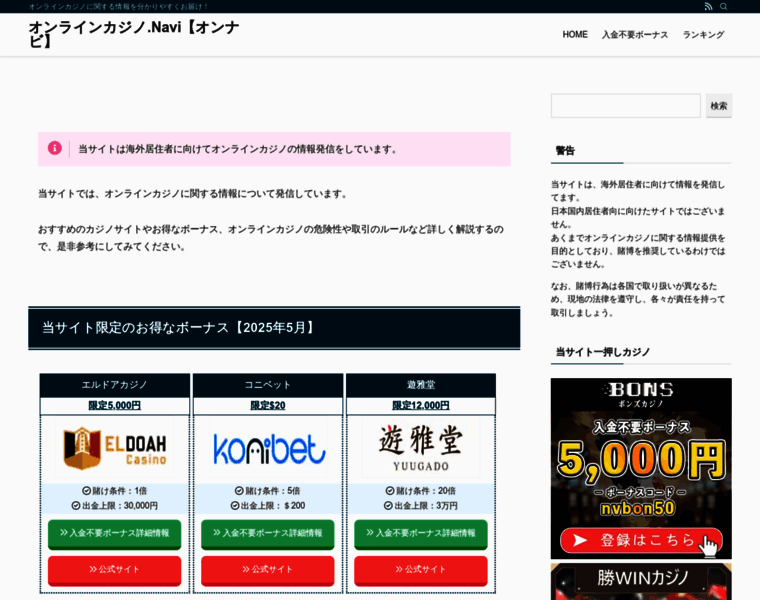760x600 pixels.
Task: Open the 限定5,000円 link under エルドアカジノ
Action: click(114, 405)
